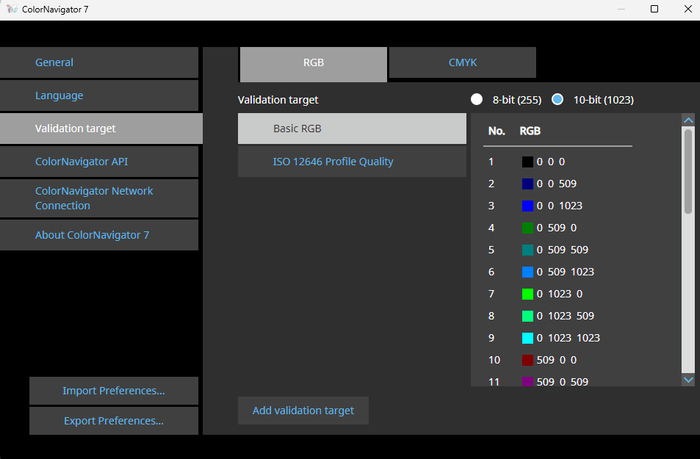Click the value '0 509 509' in row 5
The width and height of the screenshot is (700, 459).
click(x=562, y=250)
